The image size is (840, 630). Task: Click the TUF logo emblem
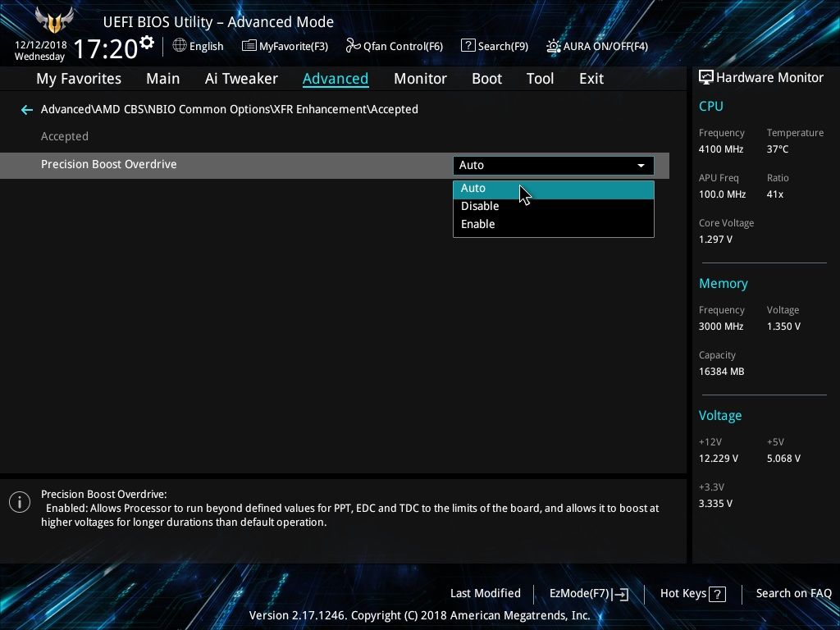coord(53,21)
